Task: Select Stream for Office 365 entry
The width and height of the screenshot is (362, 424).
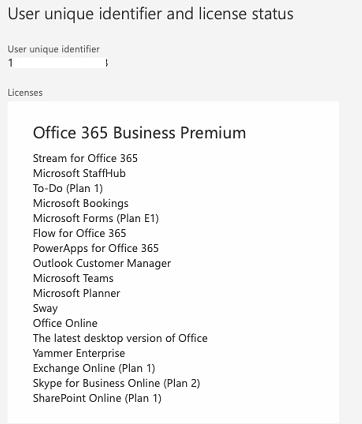Action: (85, 158)
